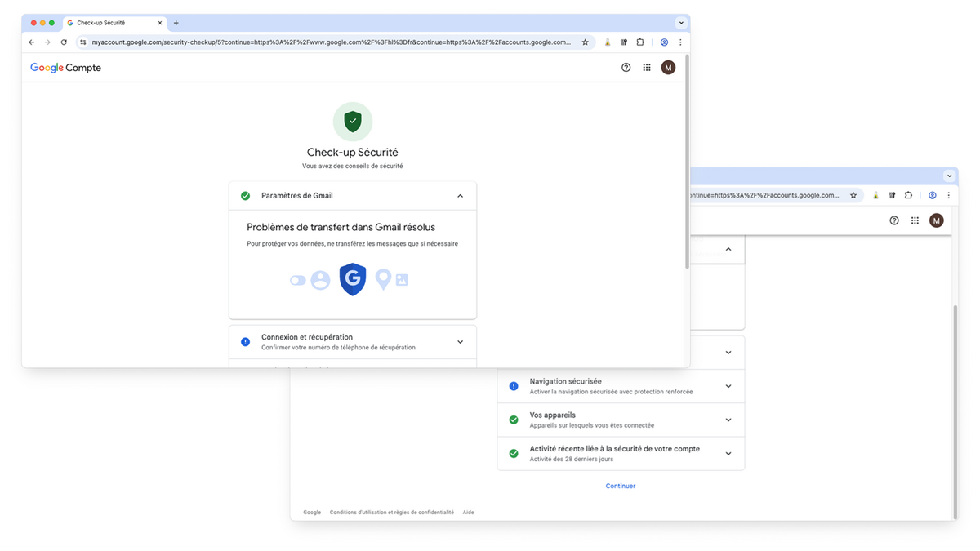Reload the page in the front window
The image size is (980, 551).
64,42
